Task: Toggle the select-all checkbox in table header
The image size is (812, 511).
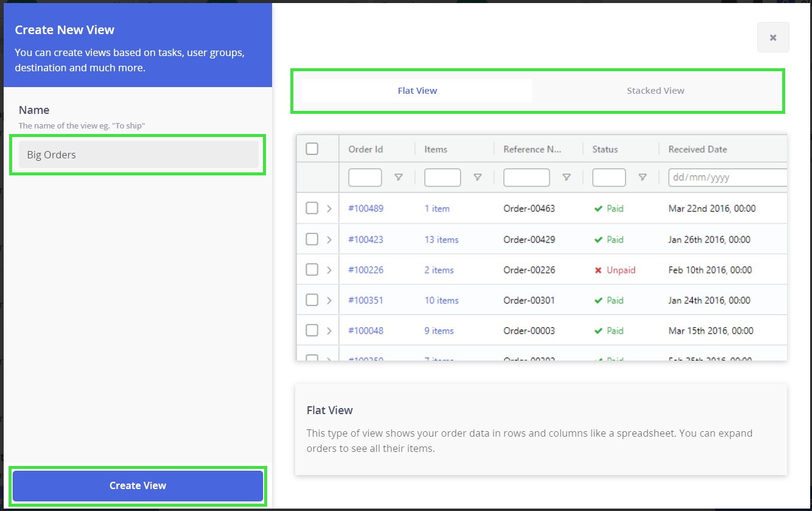Action: tap(312, 149)
